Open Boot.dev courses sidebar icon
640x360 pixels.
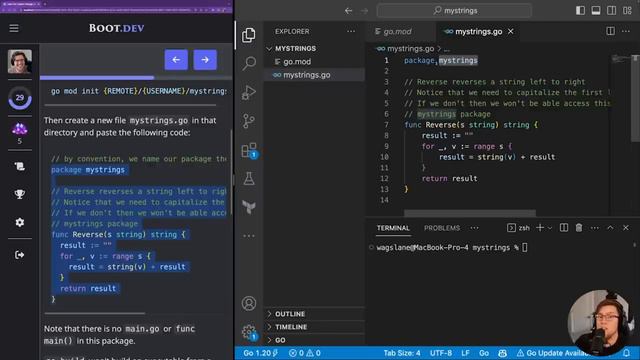20,167
